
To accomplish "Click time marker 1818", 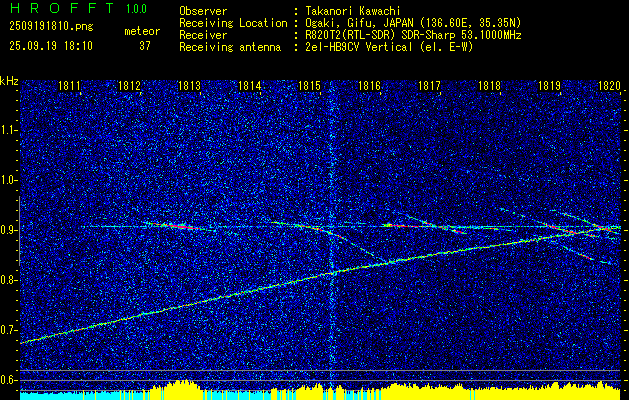I will (x=489, y=85).
